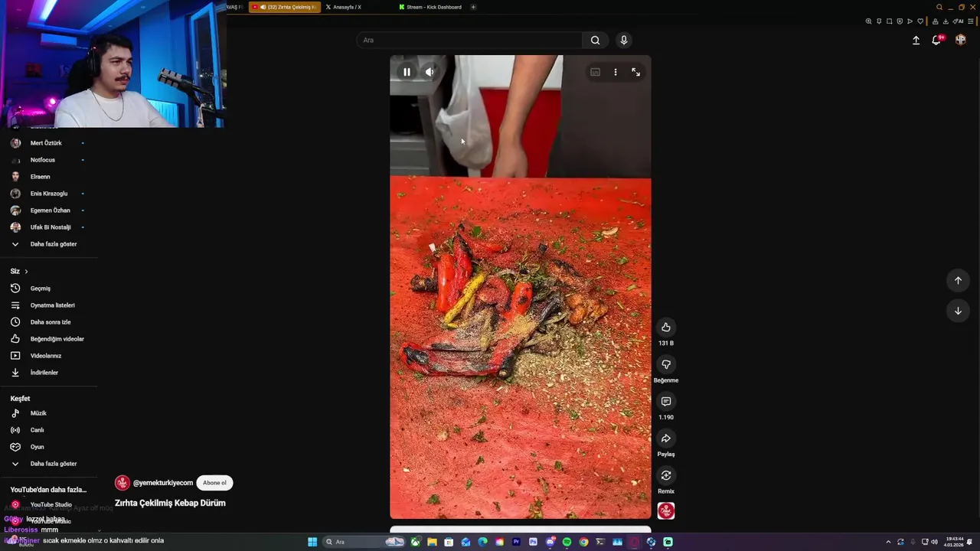Open the browser easy-setup sliders menu
980x551 pixels.
click(x=971, y=21)
